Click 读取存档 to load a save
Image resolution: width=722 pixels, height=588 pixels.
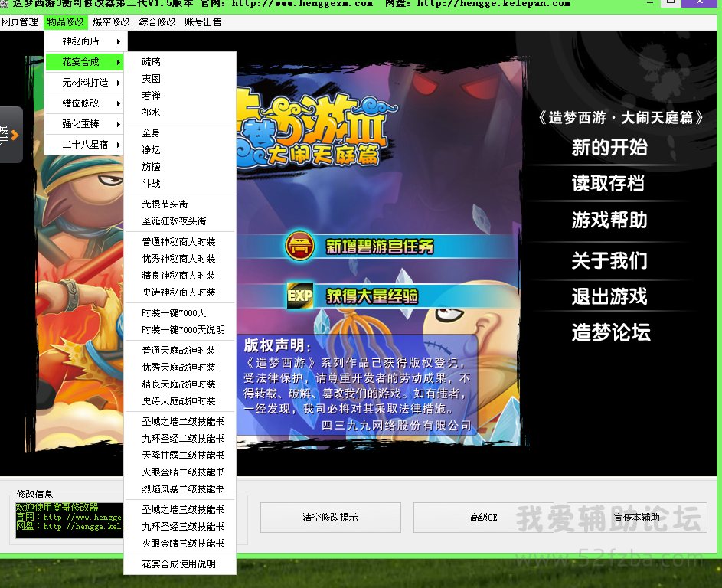[608, 183]
